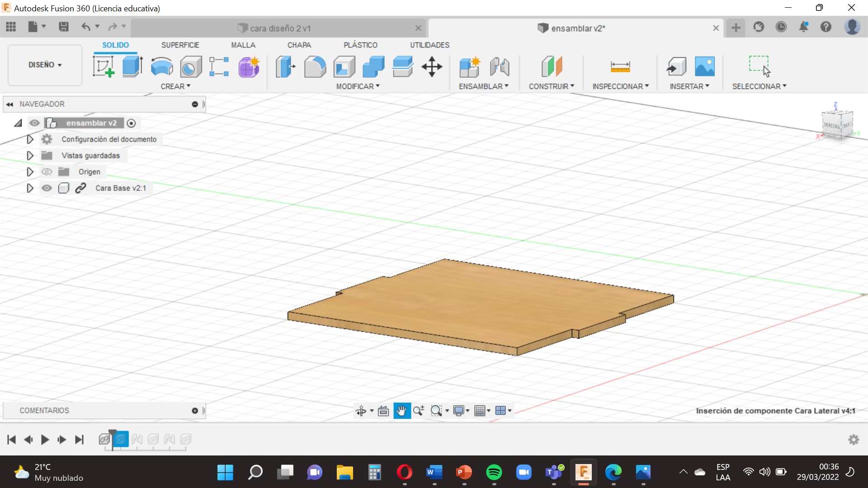Toggle visibility of Origen folder

click(47, 172)
